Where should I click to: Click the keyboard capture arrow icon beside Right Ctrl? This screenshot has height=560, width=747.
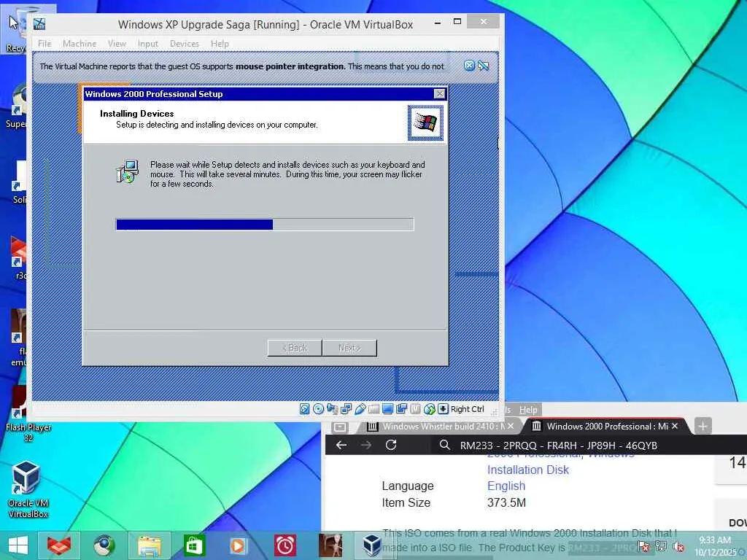point(443,409)
